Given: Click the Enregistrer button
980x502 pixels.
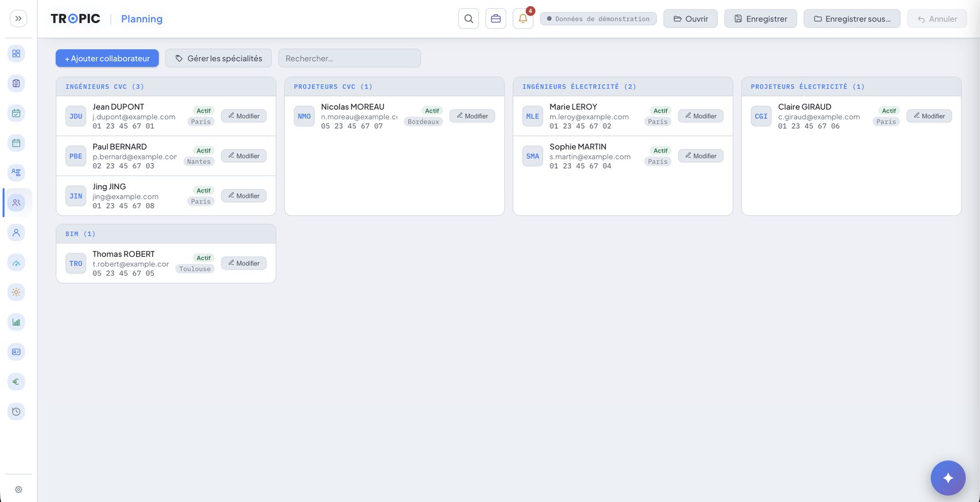Looking at the screenshot, I should coord(760,19).
